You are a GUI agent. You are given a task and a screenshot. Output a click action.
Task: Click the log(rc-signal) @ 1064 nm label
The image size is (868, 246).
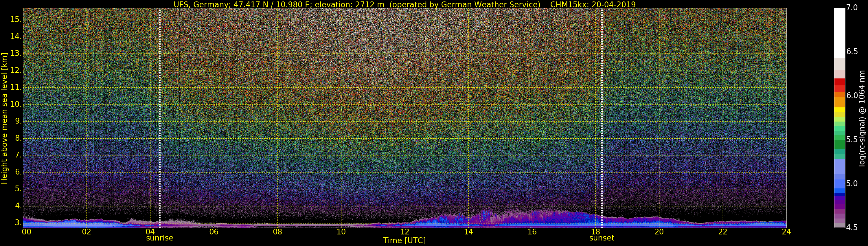pos(862,118)
